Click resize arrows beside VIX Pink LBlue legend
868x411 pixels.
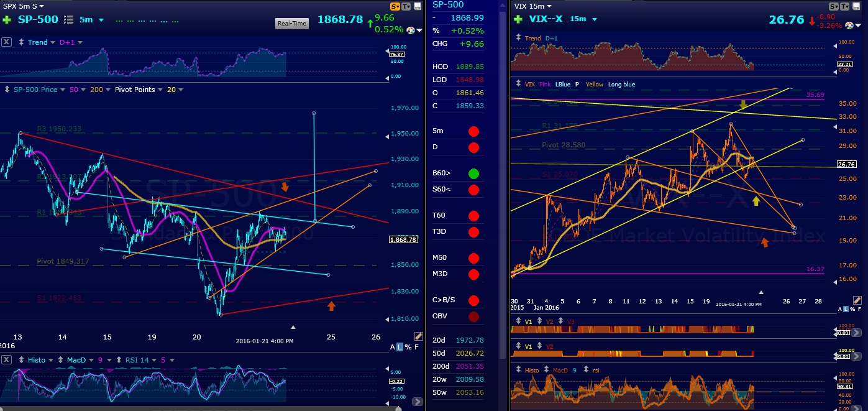coord(518,84)
